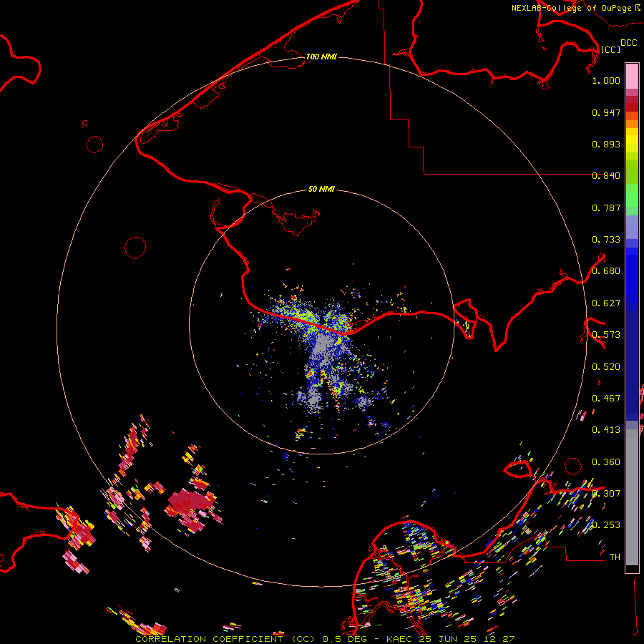Click the 0.627 scale value
The height and width of the screenshot is (644, 644).
point(606,303)
